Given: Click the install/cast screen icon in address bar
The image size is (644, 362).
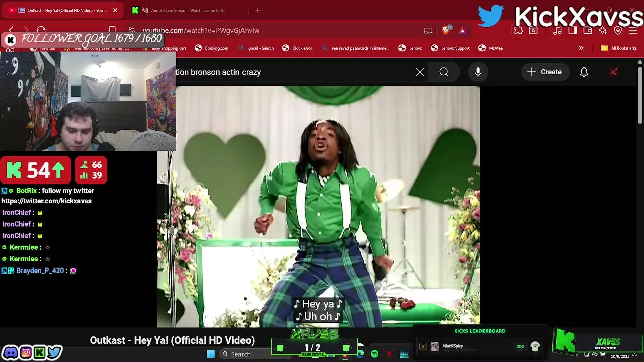Looking at the screenshot, I should [x=428, y=30].
